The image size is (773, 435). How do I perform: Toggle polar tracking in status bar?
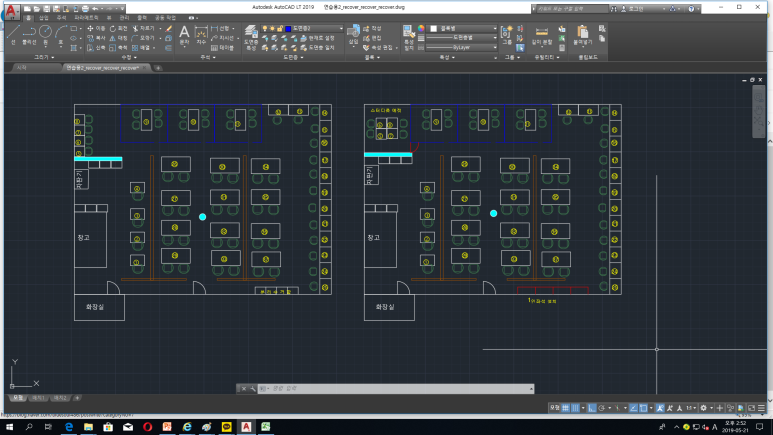(x=601, y=408)
